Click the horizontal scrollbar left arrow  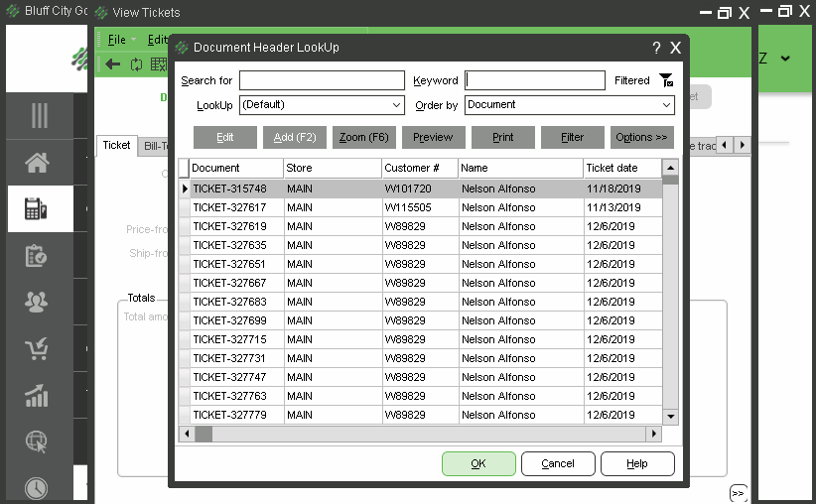(x=187, y=434)
